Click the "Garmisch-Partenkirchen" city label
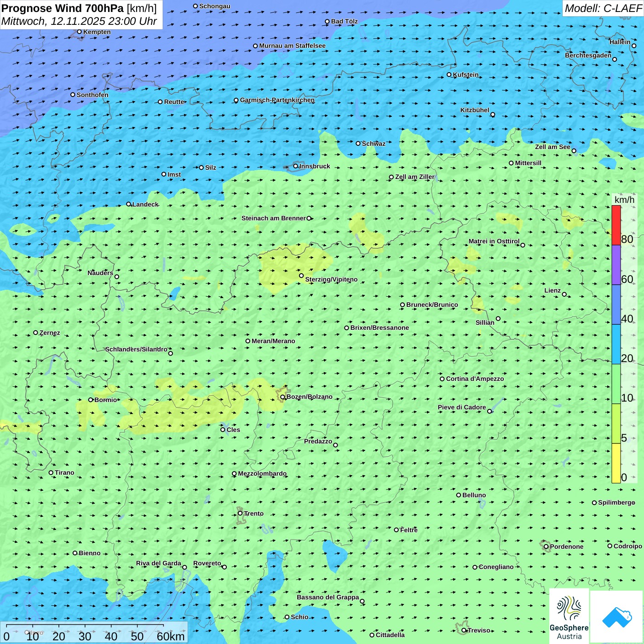This screenshot has width=644, height=644. (x=277, y=100)
